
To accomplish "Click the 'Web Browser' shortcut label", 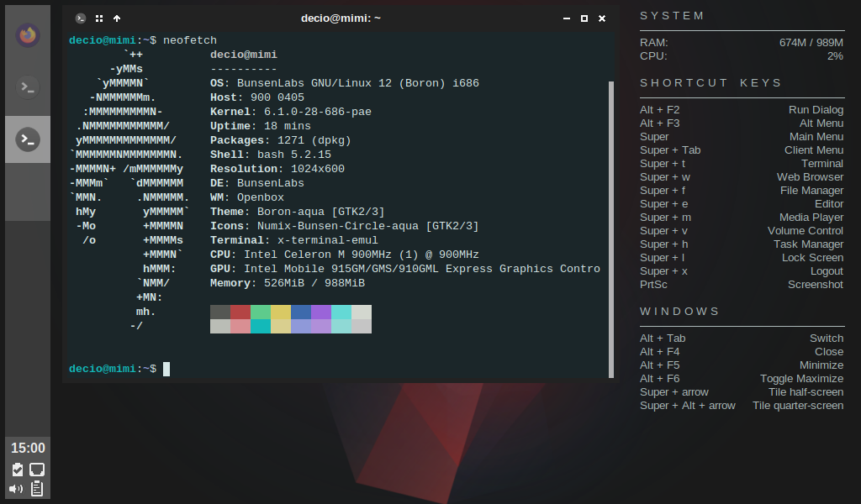I will 810,177.
